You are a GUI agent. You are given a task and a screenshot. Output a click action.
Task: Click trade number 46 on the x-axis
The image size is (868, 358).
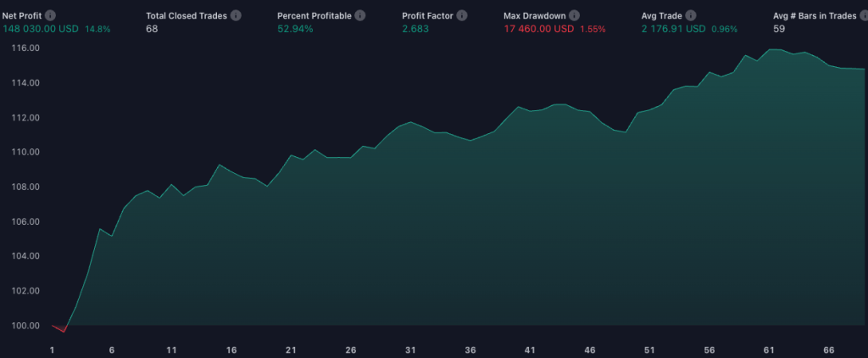590,350
